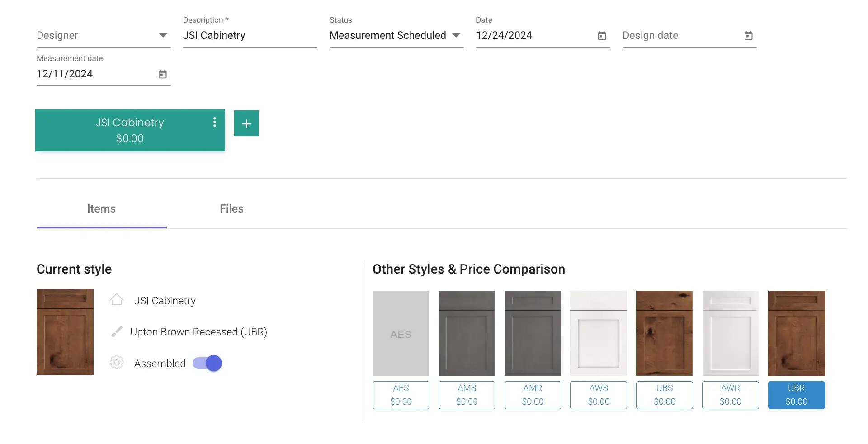The image size is (868, 444).
Task: Click the selected UBR $0.00 style button
Action: [x=797, y=395]
